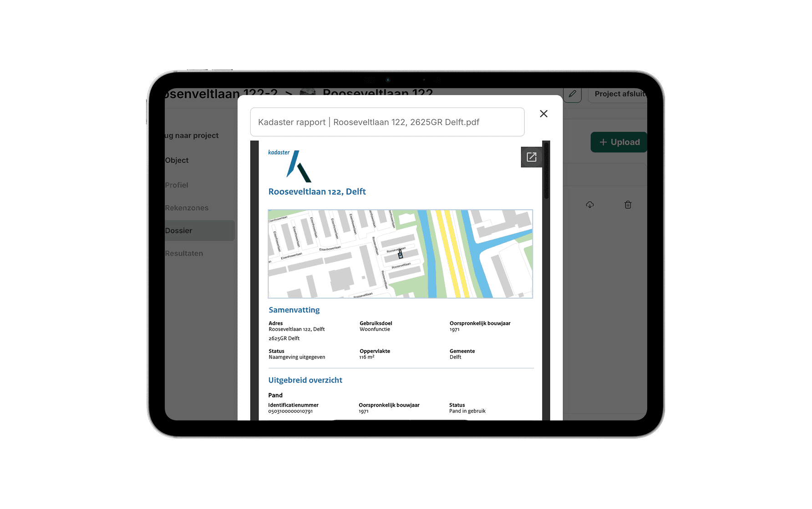Click the pencil edit icon
The width and height of the screenshot is (812, 509).
coord(572,94)
